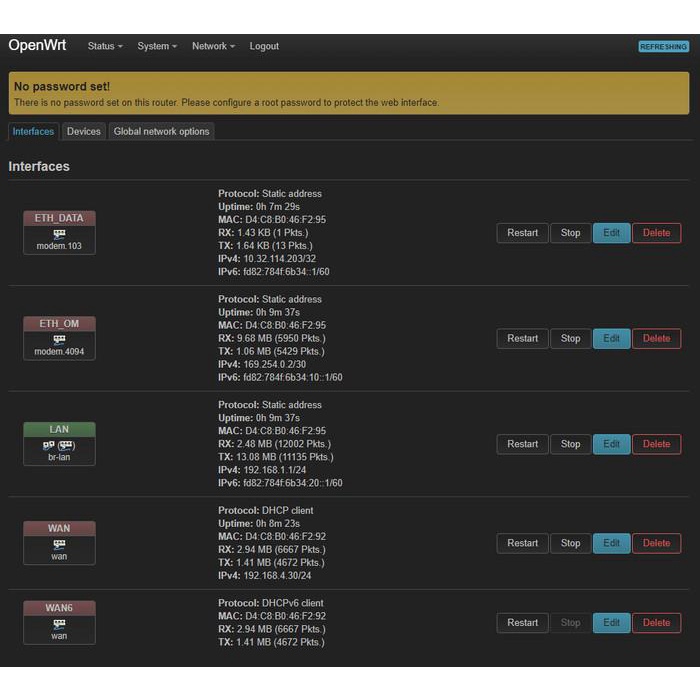Delete the WAN interface
700x700 pixels.
click(x=656, y=543)
